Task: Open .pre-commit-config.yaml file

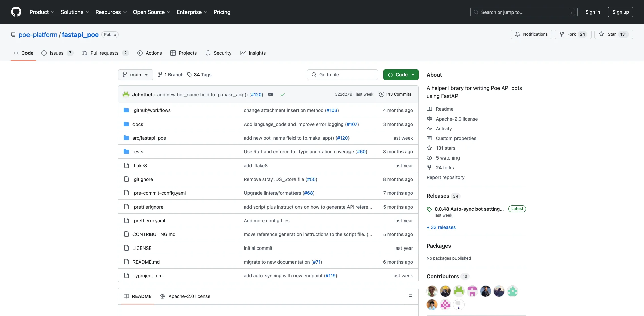Action: click(x=159, y=193)
